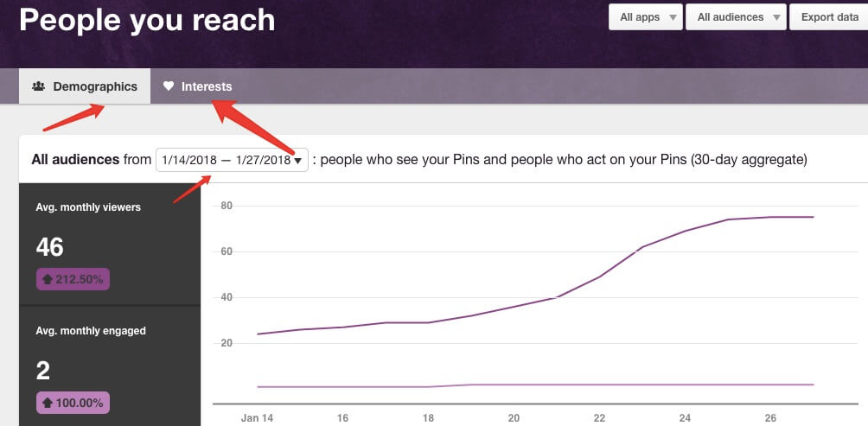This screenshot has height=426, width=868.
Task: Click the Jan 14 x-axis date label
Action: [x=258, y=418]
